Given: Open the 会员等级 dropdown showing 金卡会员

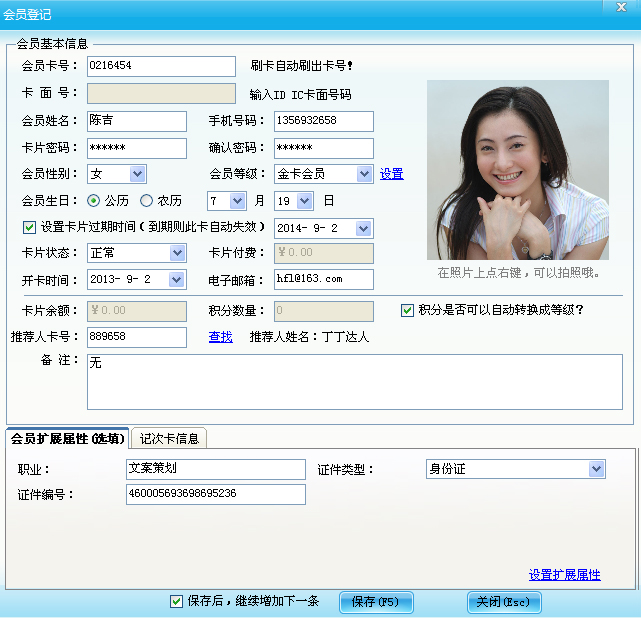Looking at the screenshot, I should click(x=364, y=174).
